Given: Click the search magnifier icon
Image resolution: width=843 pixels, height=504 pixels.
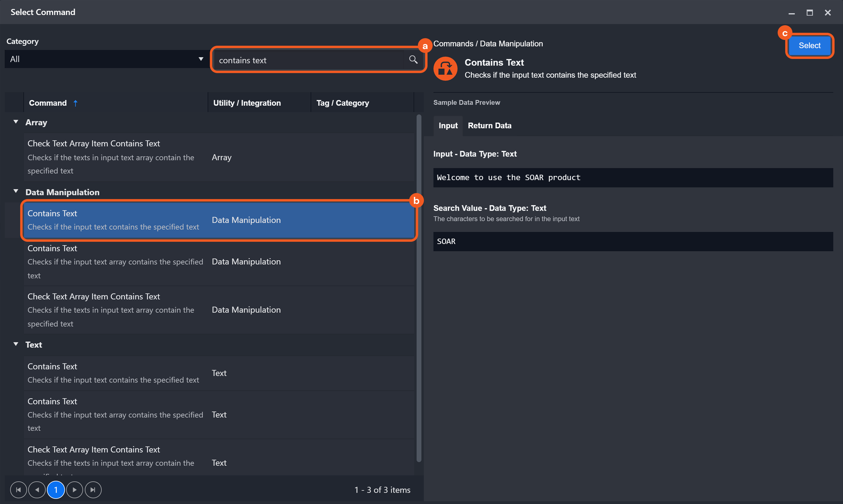Looking at the screenshot, I should (413, 60).
